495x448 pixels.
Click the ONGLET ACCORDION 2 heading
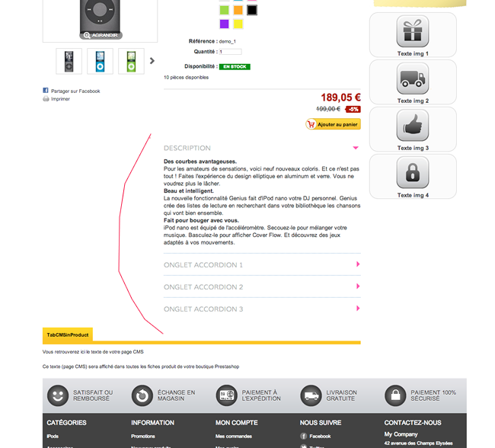click(x=203, y=287)
